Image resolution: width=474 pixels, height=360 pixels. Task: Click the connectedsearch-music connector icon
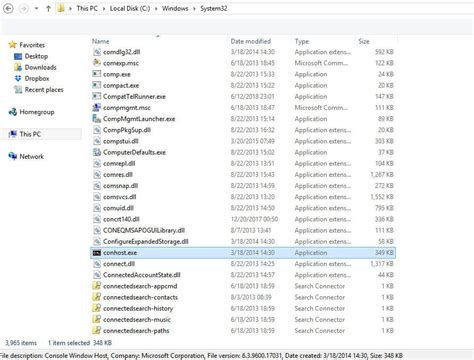click(97, 319)
